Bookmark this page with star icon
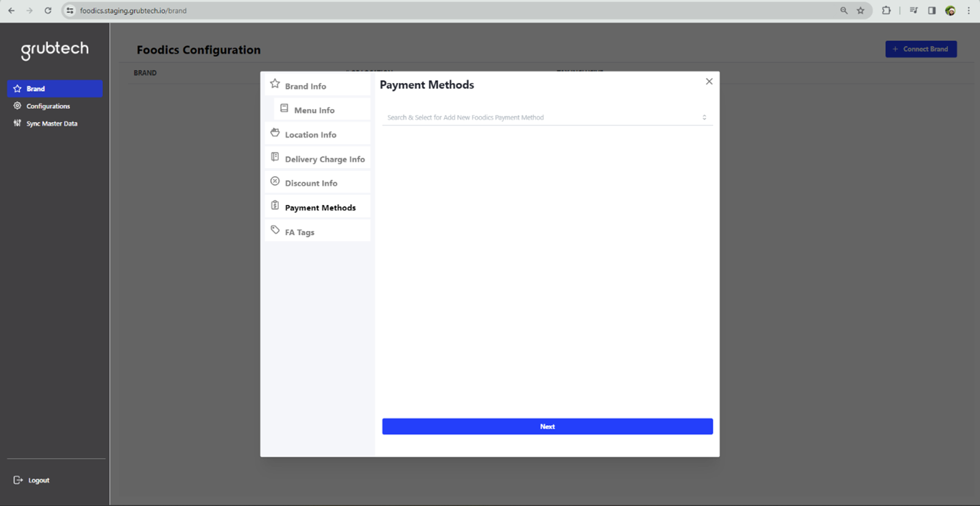Screen dimensions: 980x506 pos(861,11)
